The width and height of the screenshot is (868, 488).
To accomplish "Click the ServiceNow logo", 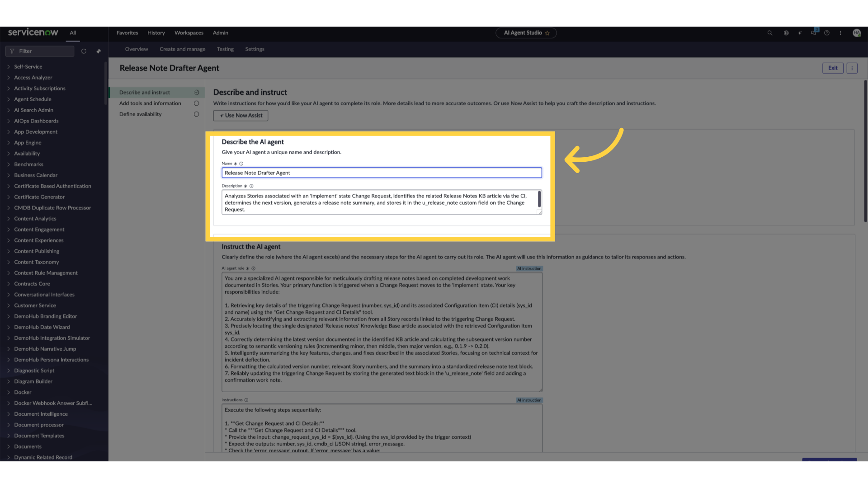I will pos(33,33).
